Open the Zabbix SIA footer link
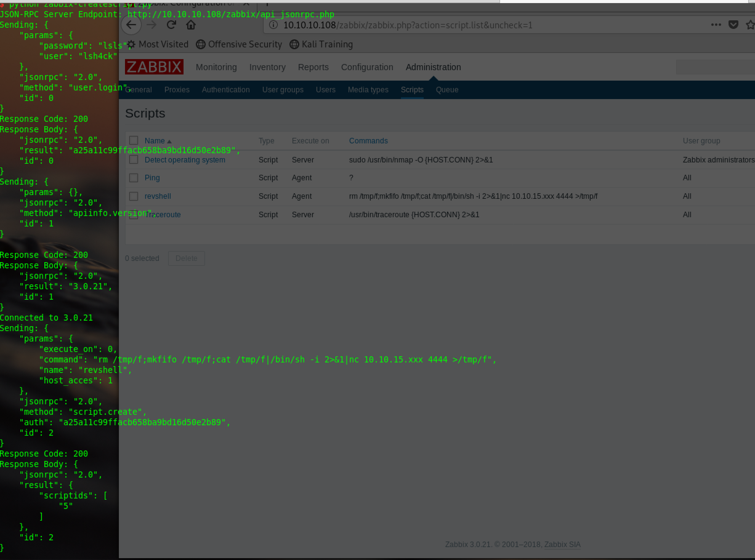The height and width of the screenshot is (560, 755). 562,544
